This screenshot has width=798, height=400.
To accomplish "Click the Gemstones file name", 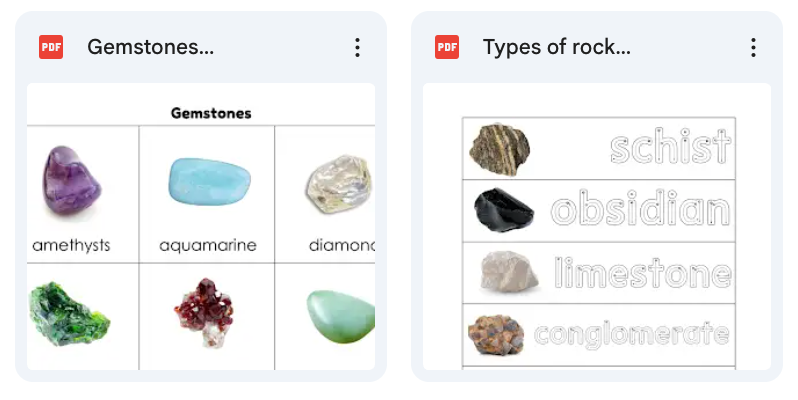I will (x=150, y=47).
